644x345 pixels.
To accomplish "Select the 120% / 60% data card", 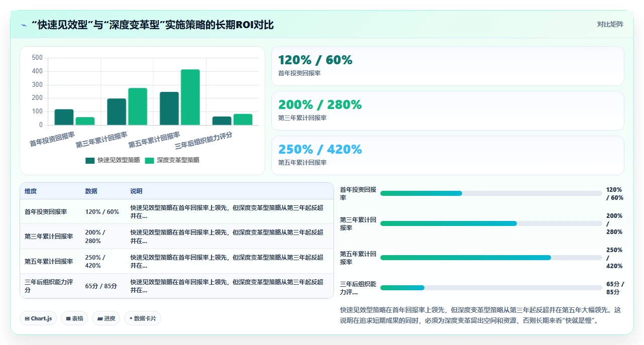I will (448, 66).
